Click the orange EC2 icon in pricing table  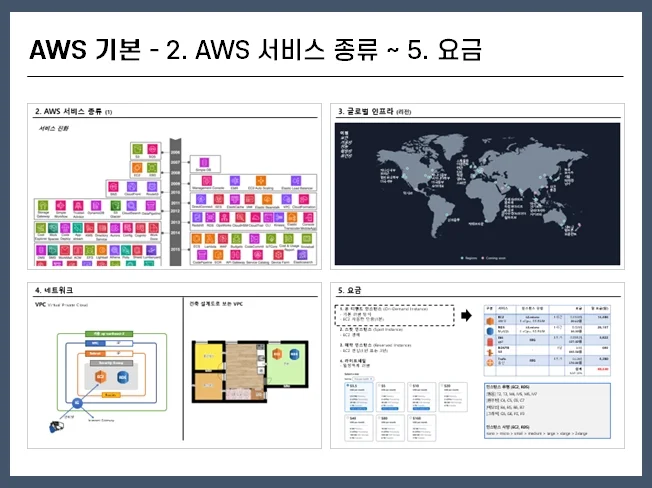coord(490,321)
